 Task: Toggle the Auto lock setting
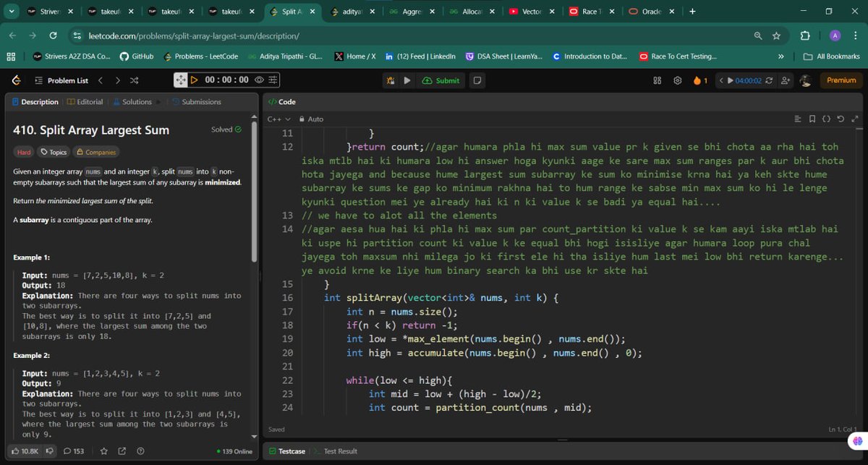coord(311,119)
